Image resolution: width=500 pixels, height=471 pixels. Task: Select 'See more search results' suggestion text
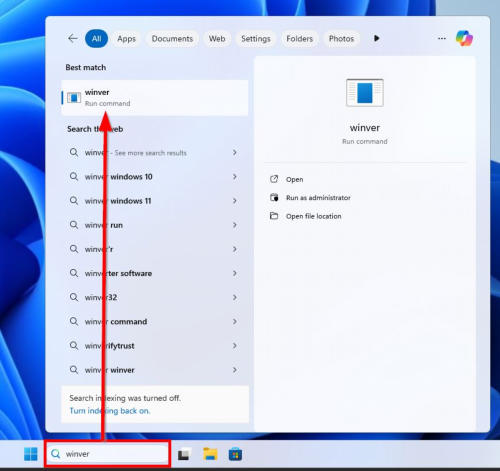tap(150, 153)
